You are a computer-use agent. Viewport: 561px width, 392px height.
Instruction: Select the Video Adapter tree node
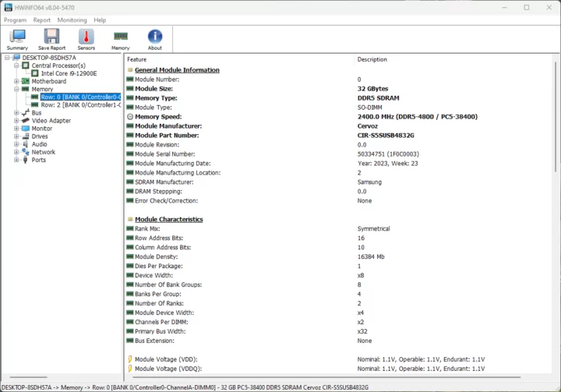[x=51, y=121]
